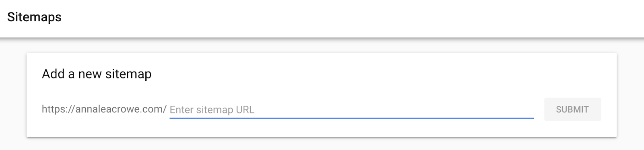Click the SUBMIT button
Viewport: 644px width, 150px height.
pyautogui.click(x=572, y=109)
